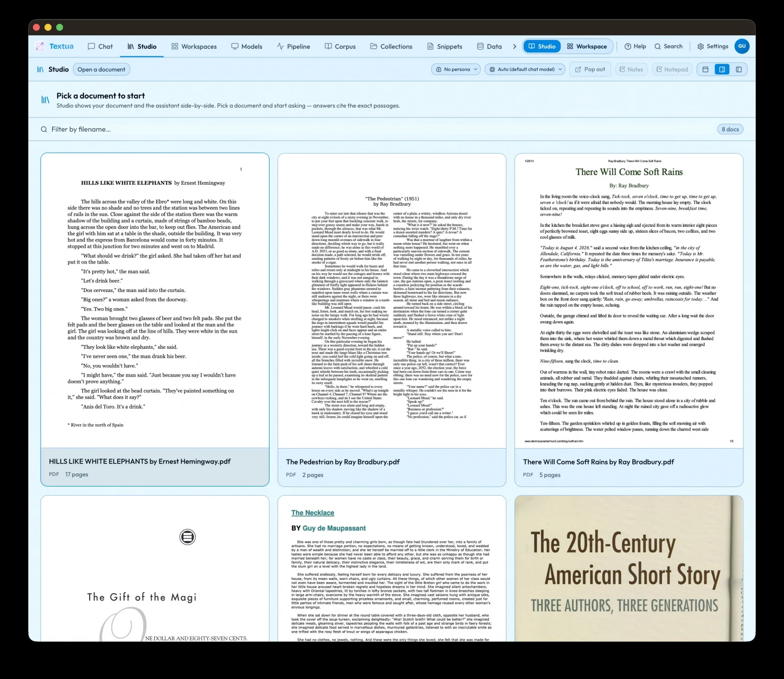Click the macOS green fullscreen button
Screen dimensions: 784x679
point(60,27)
